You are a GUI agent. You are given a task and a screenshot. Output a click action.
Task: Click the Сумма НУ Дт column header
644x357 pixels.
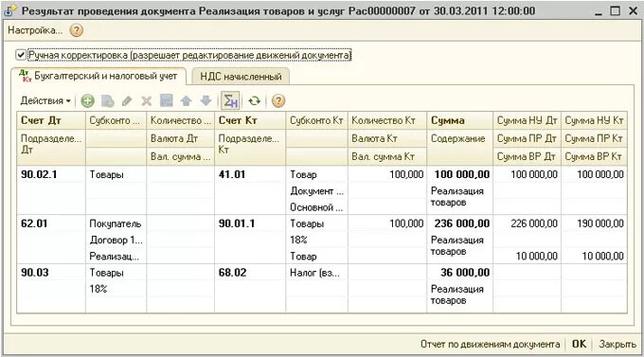(527, 120)
